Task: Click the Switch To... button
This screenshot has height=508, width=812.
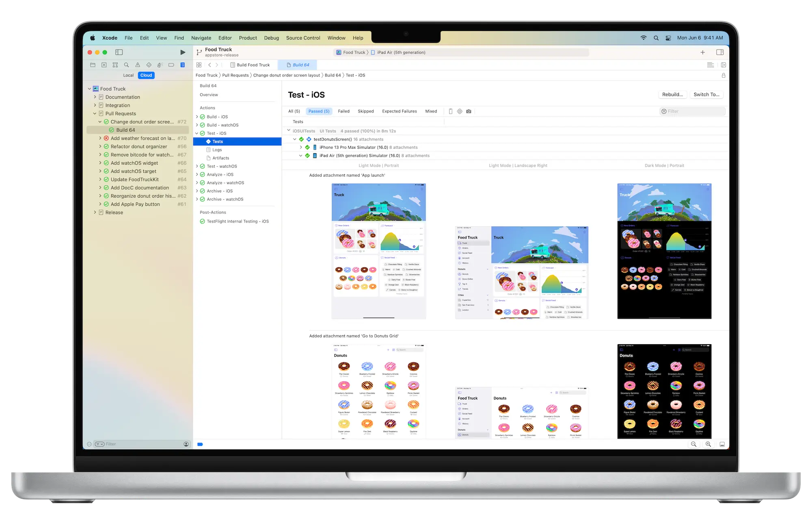Action: [706, 95]
